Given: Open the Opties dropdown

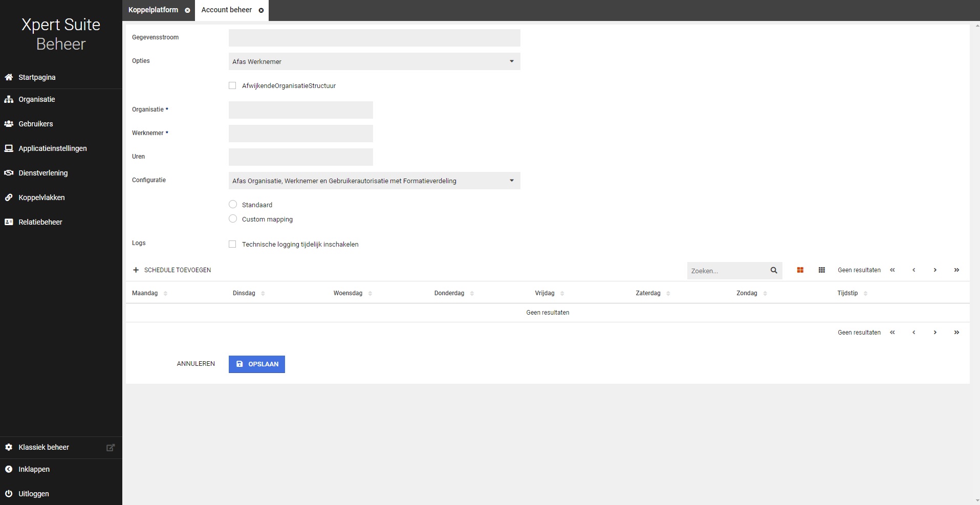Looking at the screenshot, I should (374, 61).
